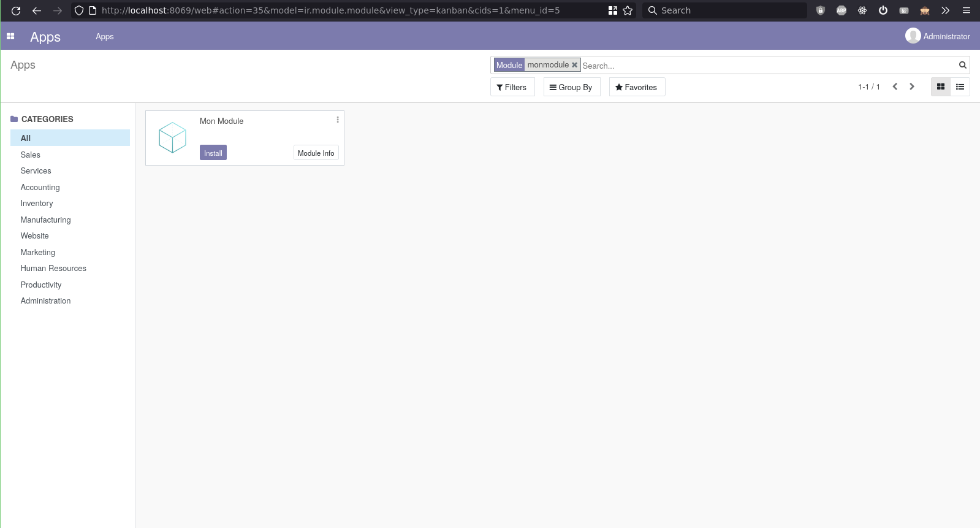
Task: Go to next page of results
Action: point(912,87)
